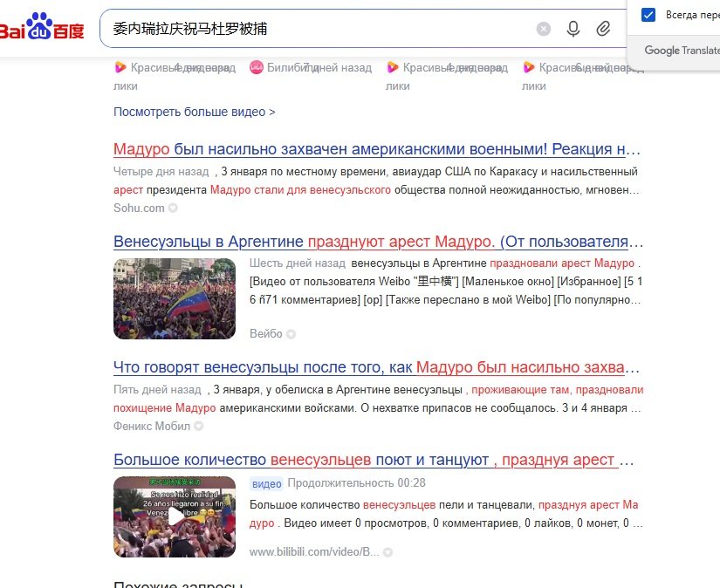Expand the Вейбо source dropdown arrow
720x588 pixels.
[291, 334]
